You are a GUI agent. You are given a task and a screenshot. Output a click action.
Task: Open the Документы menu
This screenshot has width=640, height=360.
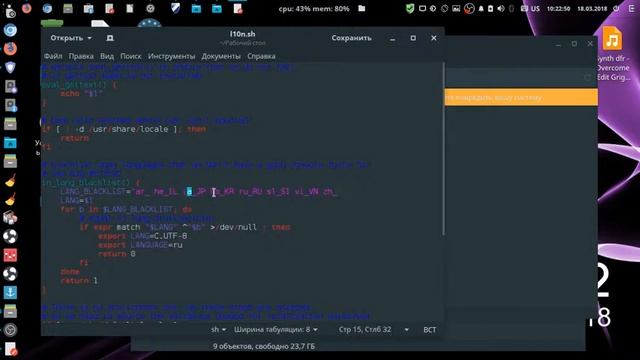pyautogui.click(x=221, y=56)
